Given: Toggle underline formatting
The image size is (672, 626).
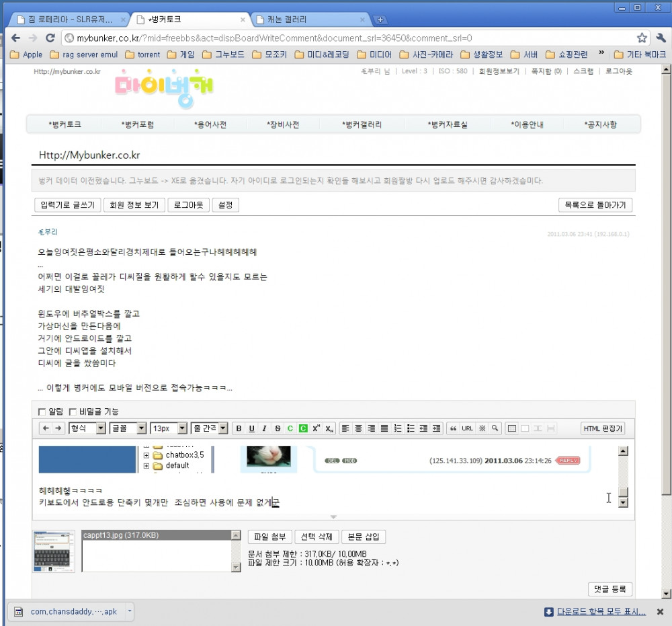Looking at the screenshot, I should [x=251, y=428].
